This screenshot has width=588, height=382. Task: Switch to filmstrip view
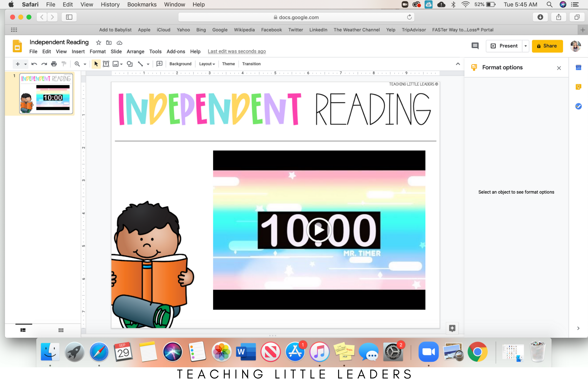23,330
